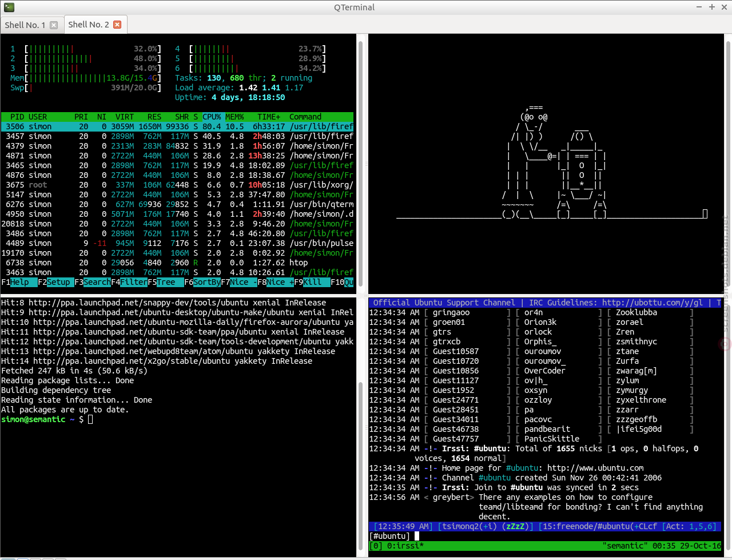The width and height of the screenshot is (732, 560).
Task: Click F4 Filter in htop footer
Action: click(x=129, y=282)
